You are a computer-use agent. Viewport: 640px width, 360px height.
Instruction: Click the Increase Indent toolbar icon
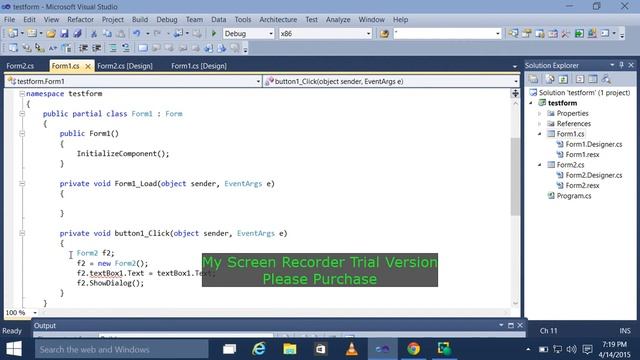click(x=97, y=48)
